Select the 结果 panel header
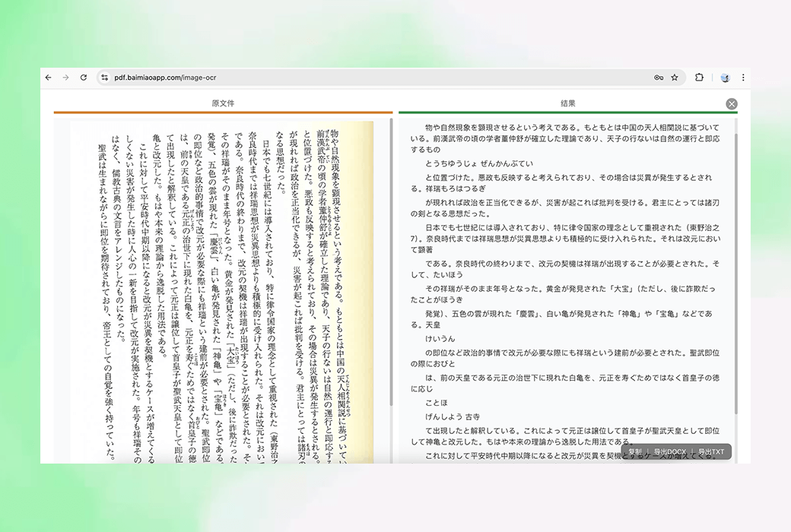791x532 pixels. point(568,103)
